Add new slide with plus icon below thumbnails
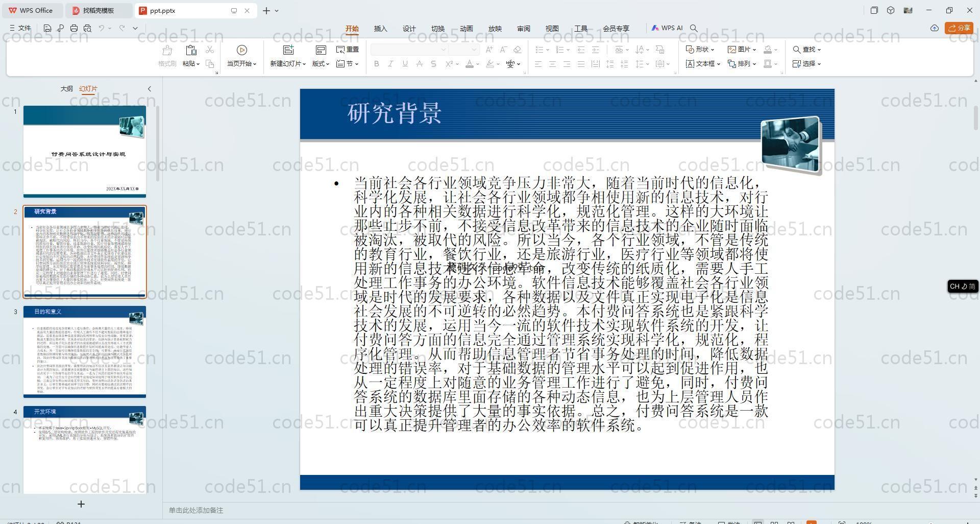Screen dimensions: 980x524 (x=81, y=504)
